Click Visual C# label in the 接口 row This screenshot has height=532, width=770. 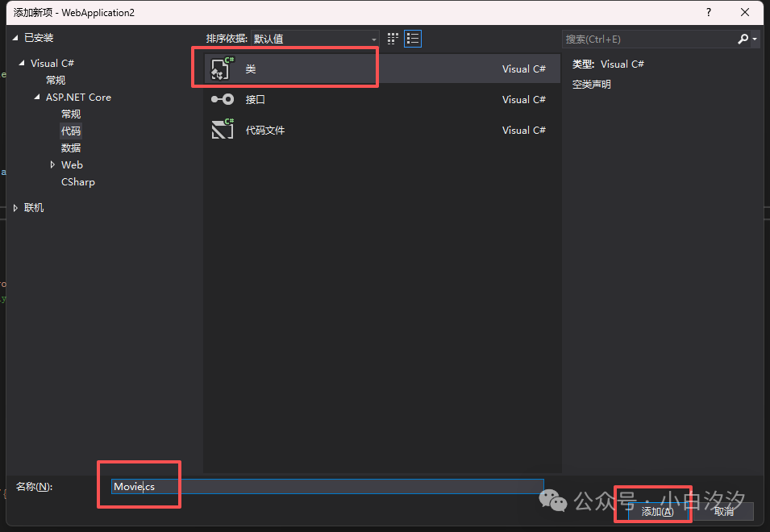[523, 100]
